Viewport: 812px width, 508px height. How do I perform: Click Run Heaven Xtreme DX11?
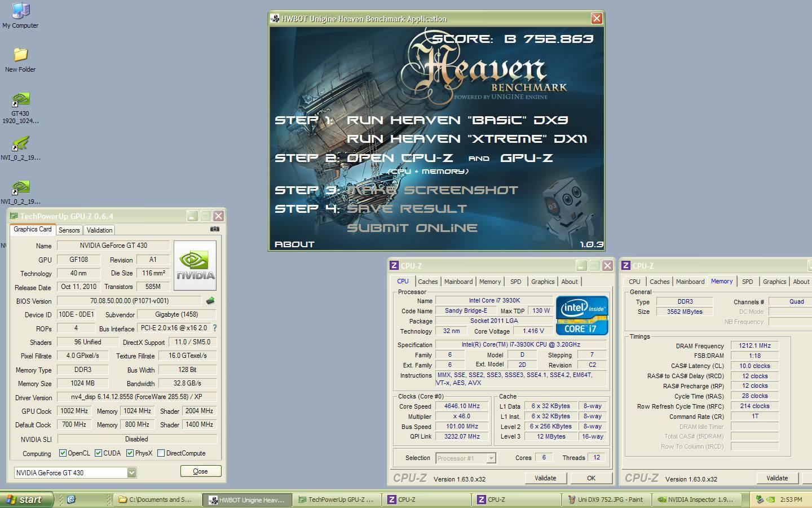point(467,139)
